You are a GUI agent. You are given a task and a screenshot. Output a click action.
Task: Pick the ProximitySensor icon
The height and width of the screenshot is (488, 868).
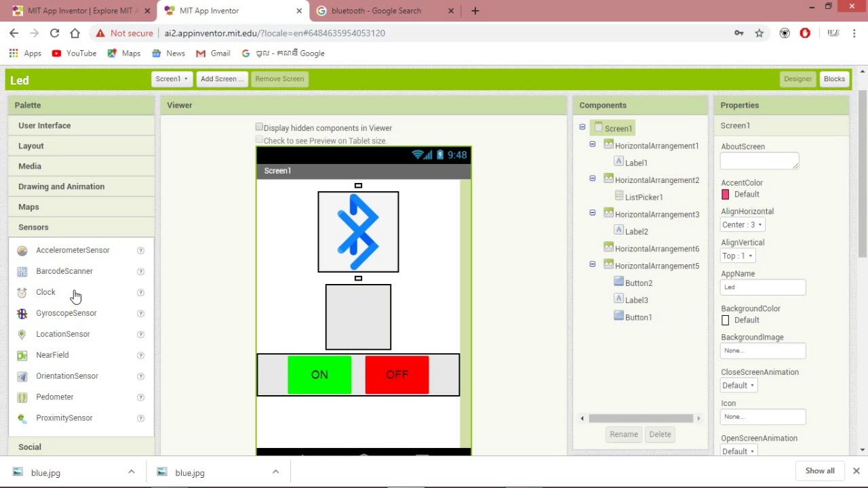pyautogui.click(x=22, y=419)
